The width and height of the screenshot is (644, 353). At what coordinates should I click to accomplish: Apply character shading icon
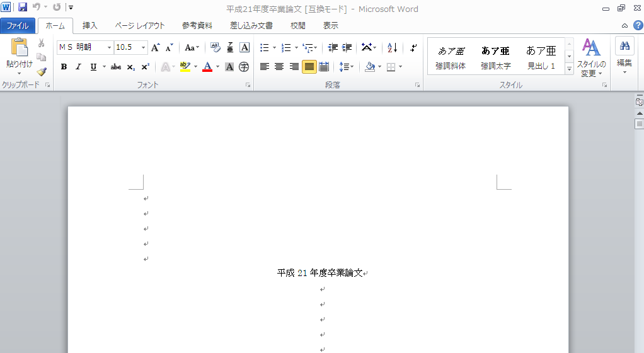[229, 67]
